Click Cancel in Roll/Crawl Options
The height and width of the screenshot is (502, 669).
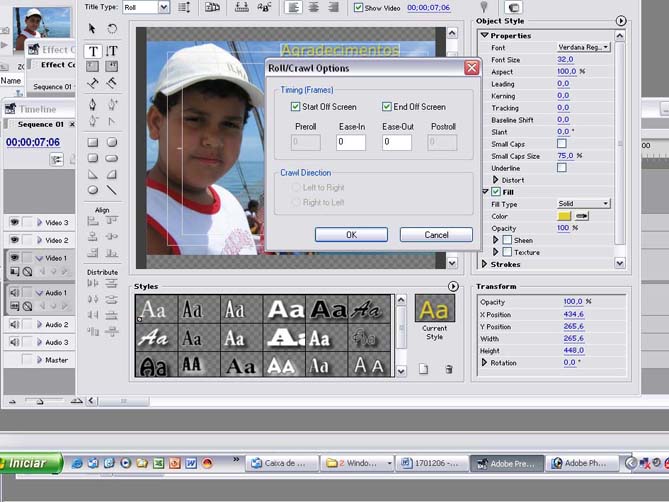pos(436,235)
